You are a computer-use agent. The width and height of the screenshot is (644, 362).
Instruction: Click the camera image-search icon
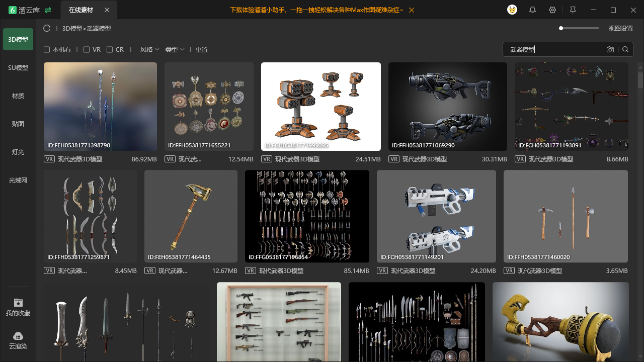610,49
